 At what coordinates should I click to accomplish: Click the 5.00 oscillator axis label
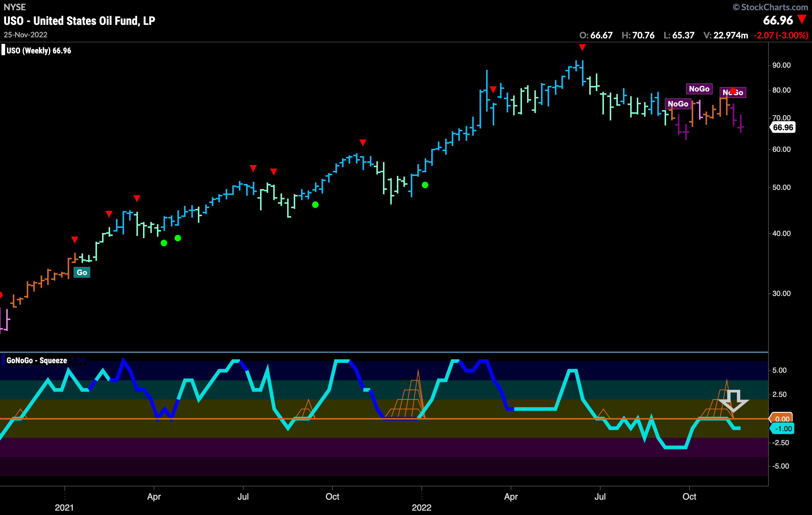[779, 371]
